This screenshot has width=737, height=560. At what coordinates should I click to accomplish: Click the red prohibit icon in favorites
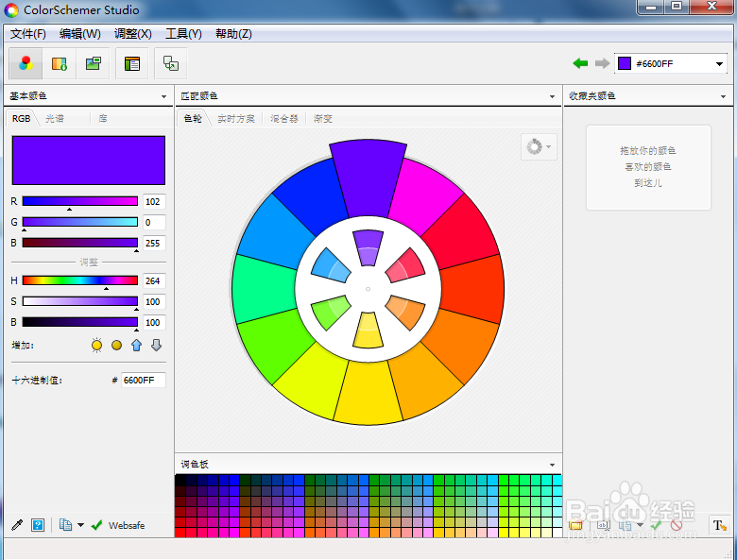[x=677, y=525]
